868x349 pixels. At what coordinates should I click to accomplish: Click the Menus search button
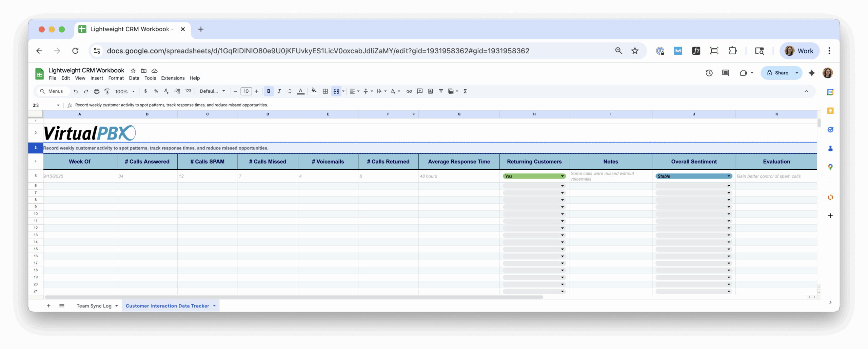pos(52,91)
